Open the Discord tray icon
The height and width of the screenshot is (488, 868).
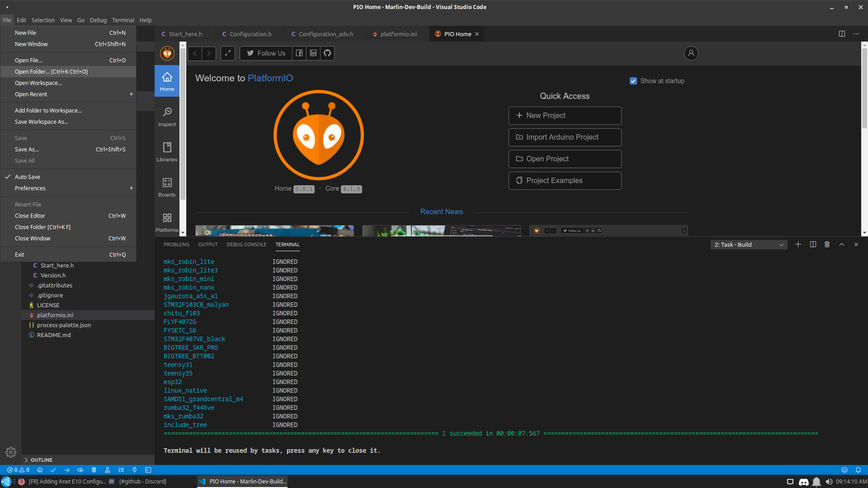coord(803,482)
